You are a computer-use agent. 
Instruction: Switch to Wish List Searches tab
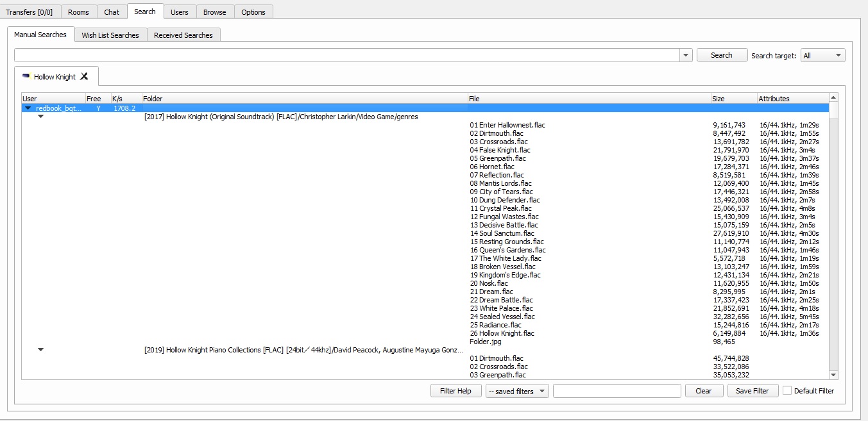pyautogui.click(x=110, y=35)
